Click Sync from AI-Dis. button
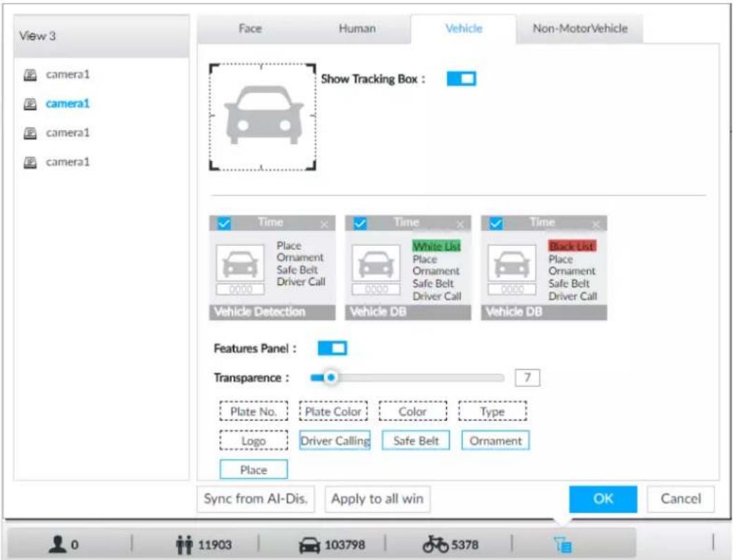 click(x=256, y=499)
